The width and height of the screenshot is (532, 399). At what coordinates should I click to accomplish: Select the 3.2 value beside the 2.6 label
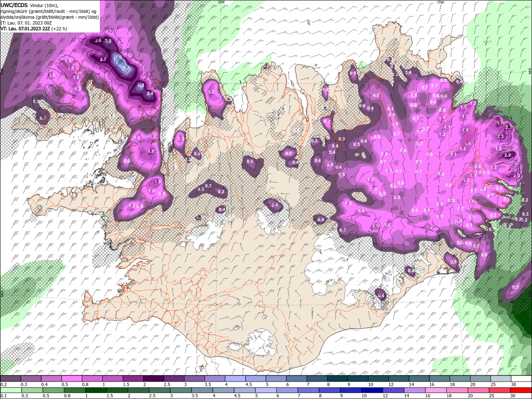108,41
